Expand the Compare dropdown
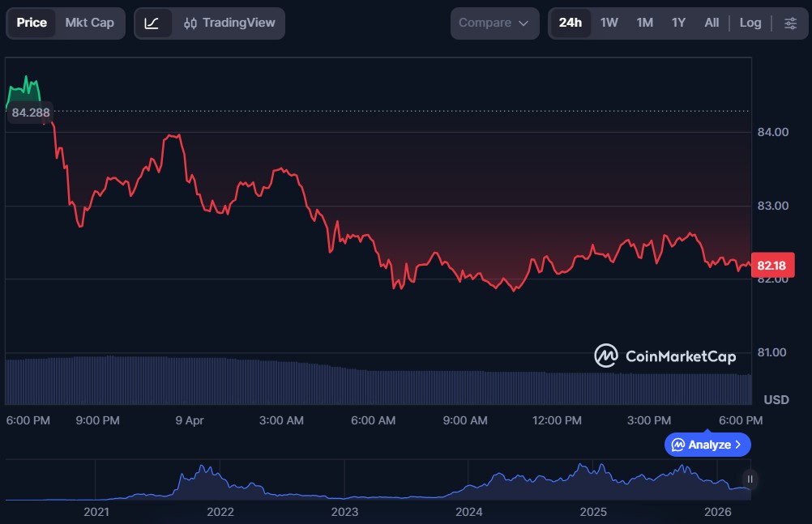This screenshot has height=524, width=812. [494, 23]
